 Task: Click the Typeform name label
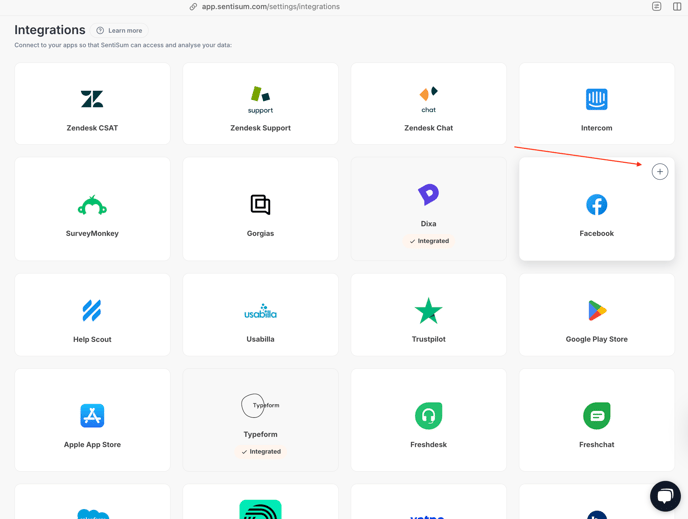point(260,434)
